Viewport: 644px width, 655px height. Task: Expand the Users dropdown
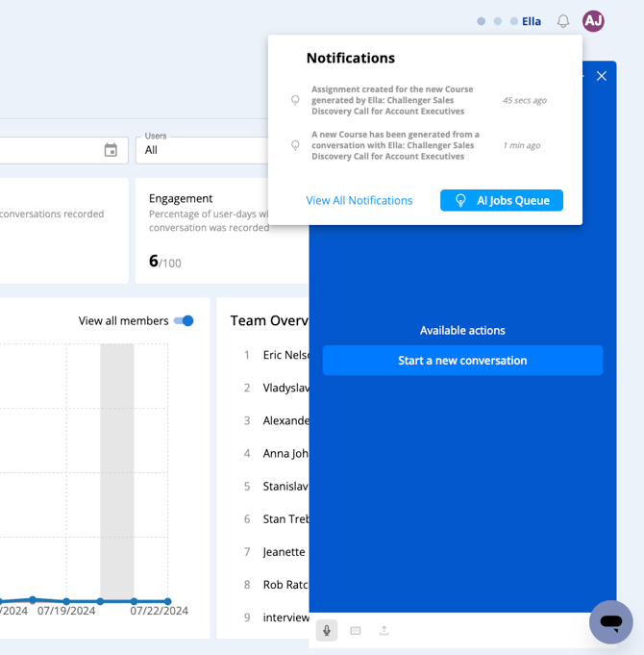tap(202, 150)
